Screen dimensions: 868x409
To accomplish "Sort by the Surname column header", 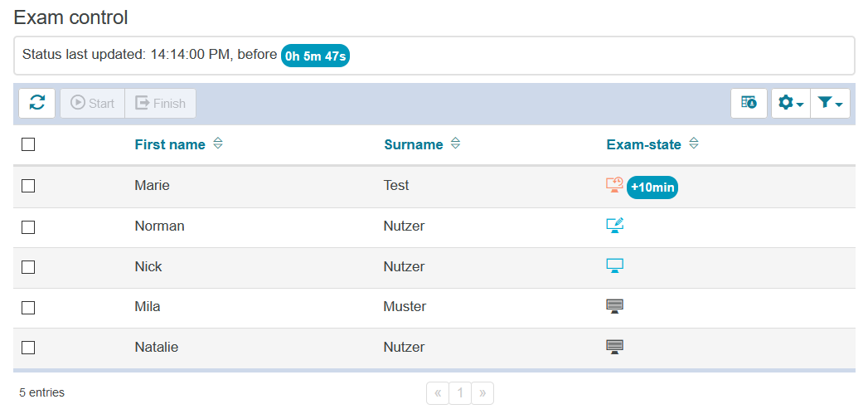I will tap(414, 144).
